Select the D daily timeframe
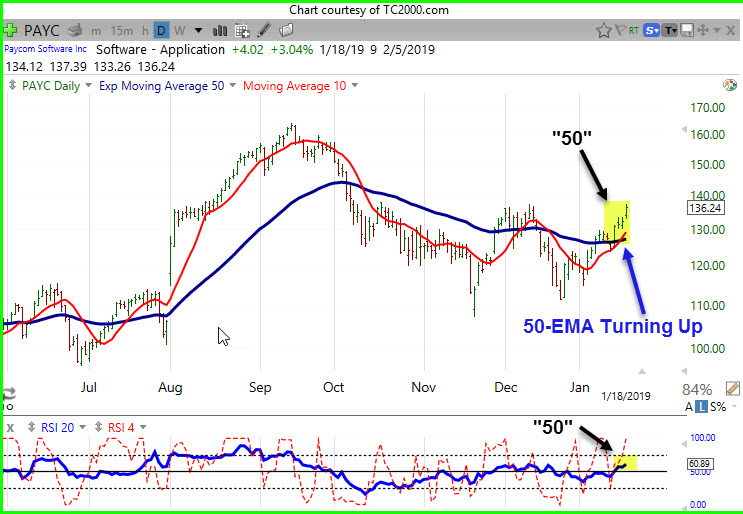Screen dimensions: 743x514 click(162, 31)
